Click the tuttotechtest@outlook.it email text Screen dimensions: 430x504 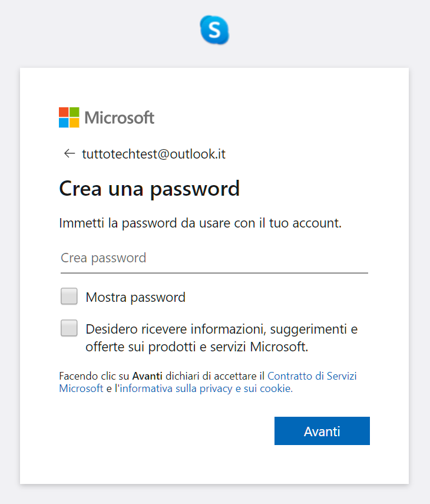coord(154,154)
